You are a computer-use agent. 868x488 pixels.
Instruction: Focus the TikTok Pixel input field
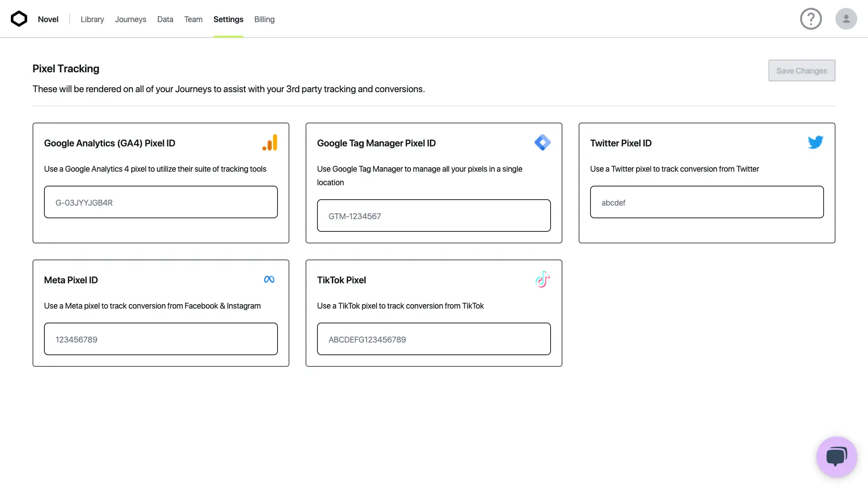(434, 339)
